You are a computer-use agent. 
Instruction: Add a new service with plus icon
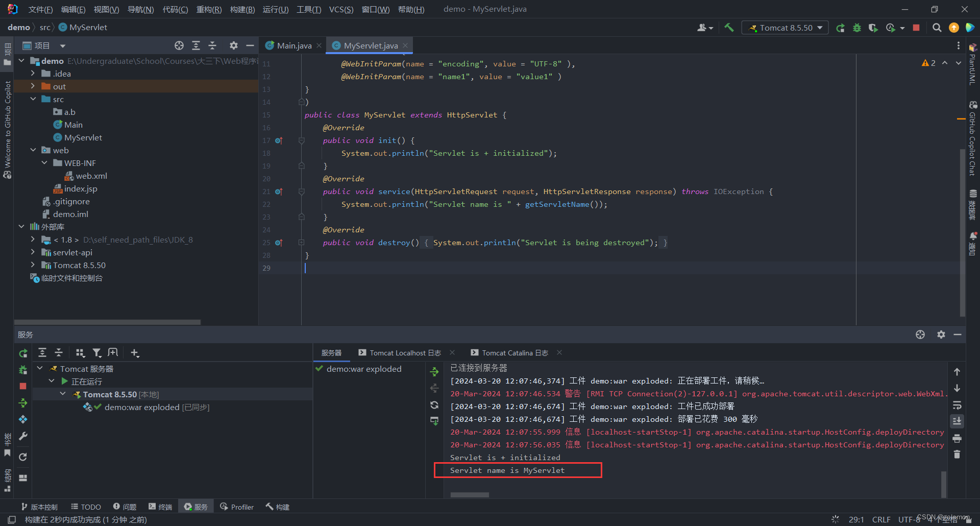[135, 352]
